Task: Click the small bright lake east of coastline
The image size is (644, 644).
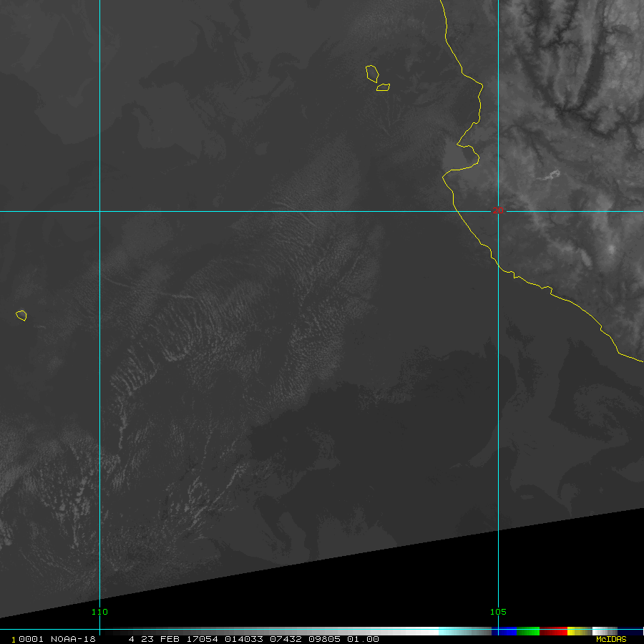Action: tap(550, 175)
